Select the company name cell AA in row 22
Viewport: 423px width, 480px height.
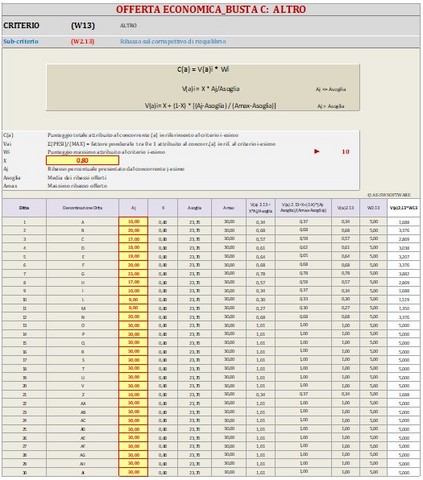pos(83,403)
